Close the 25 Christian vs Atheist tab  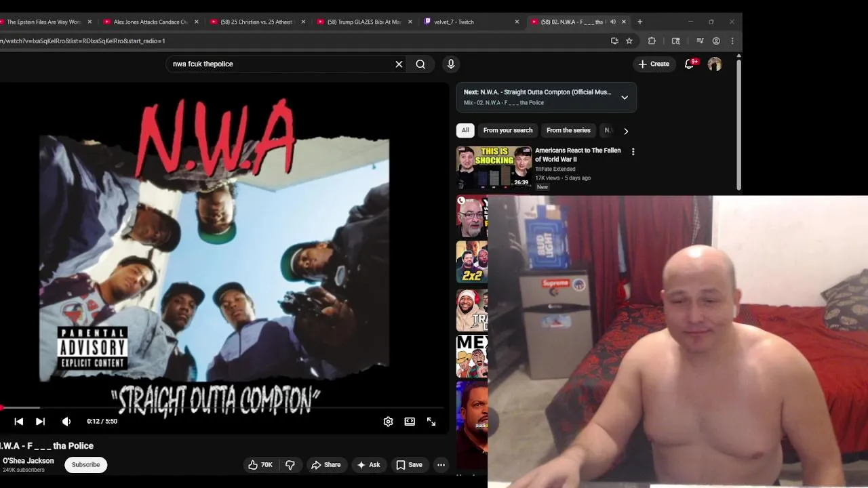(303, 22)
